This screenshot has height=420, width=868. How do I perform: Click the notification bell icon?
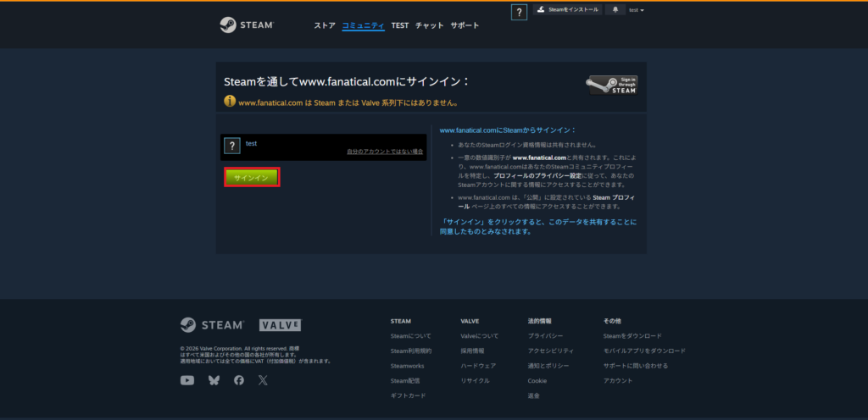click(615, 10)
